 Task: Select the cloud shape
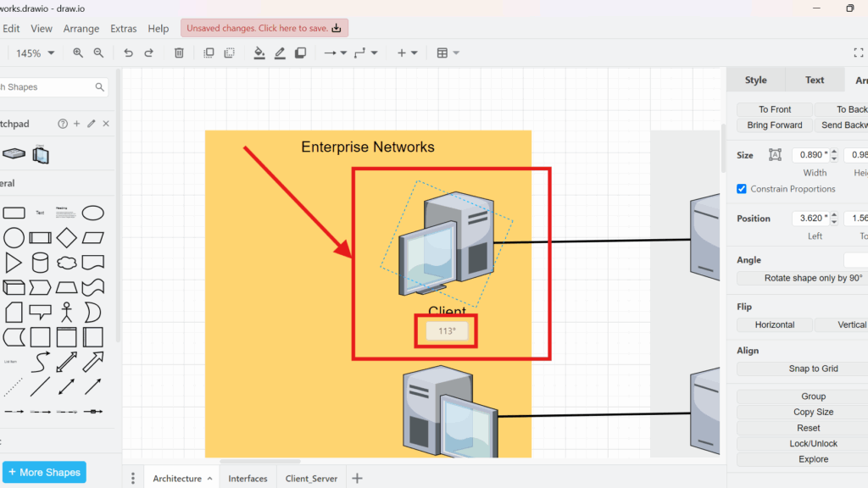click(x=66, y=263)
